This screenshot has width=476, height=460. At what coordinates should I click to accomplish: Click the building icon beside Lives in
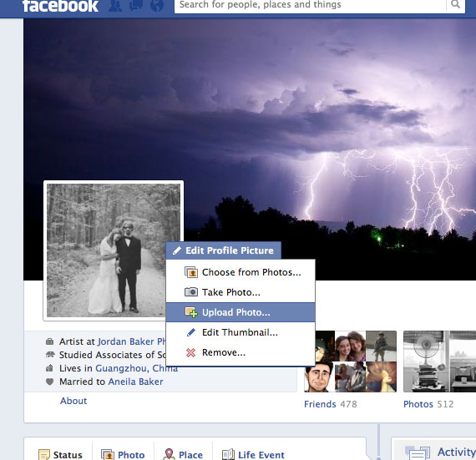point(49,368)
